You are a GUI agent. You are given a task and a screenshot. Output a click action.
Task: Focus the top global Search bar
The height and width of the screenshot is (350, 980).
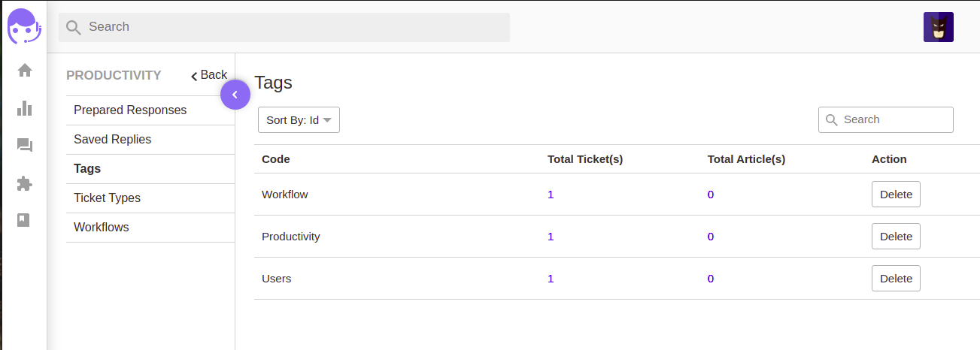point(284,27)
